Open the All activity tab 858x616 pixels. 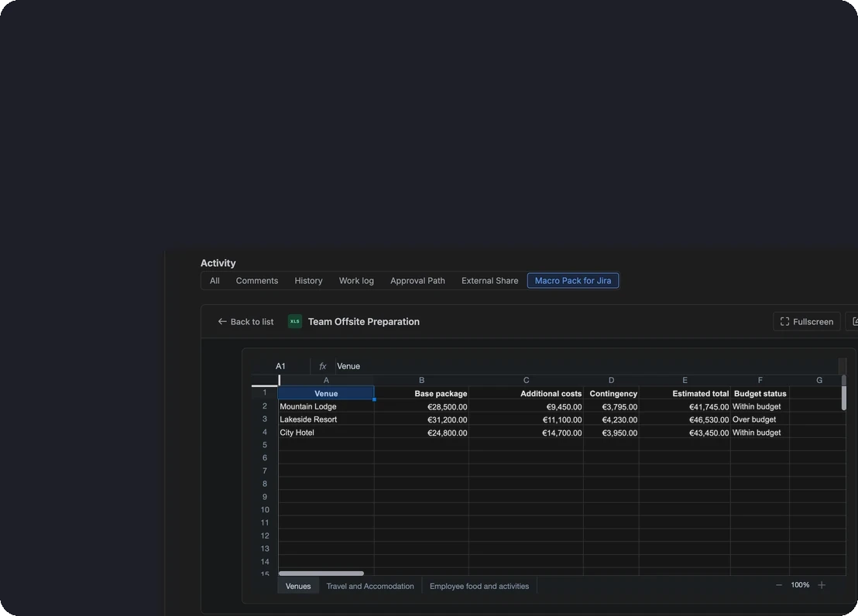coord(214,281)
